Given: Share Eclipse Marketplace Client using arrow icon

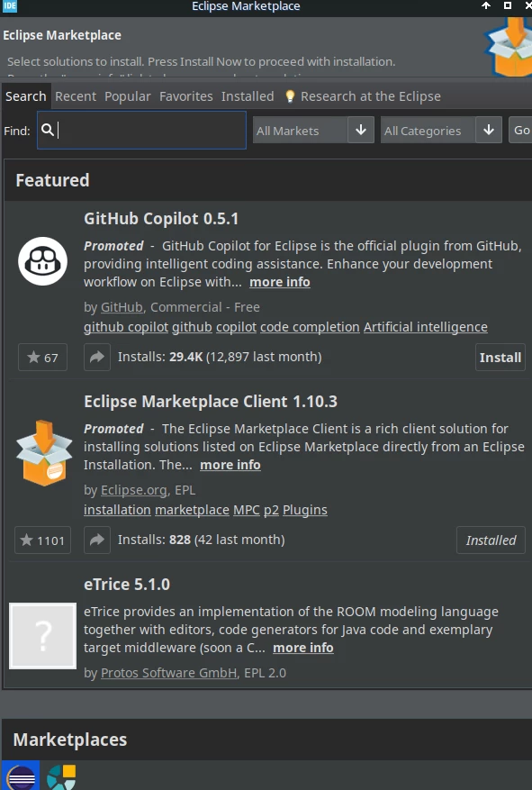Looking at the screenshot, I should [x=97, y=540].
